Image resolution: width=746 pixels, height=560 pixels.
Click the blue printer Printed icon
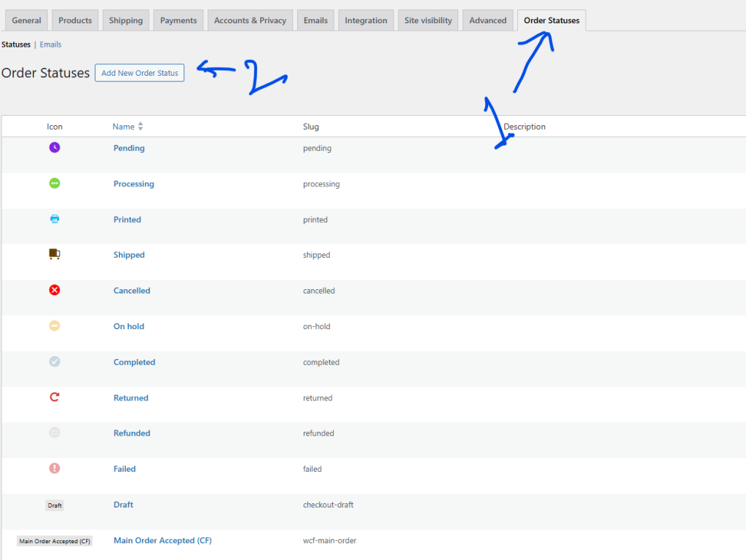pyautogui.click(x=55, y=219)
